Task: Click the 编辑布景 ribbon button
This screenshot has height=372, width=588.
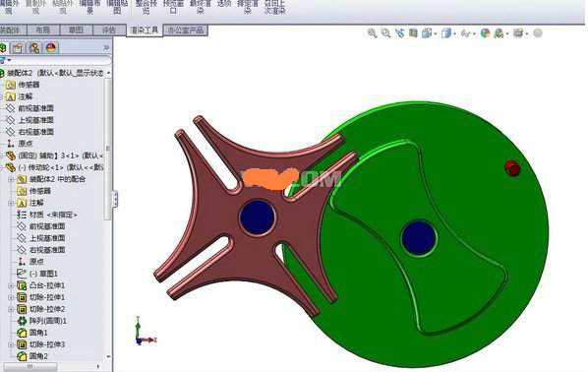Action: (x=89, y=7)
